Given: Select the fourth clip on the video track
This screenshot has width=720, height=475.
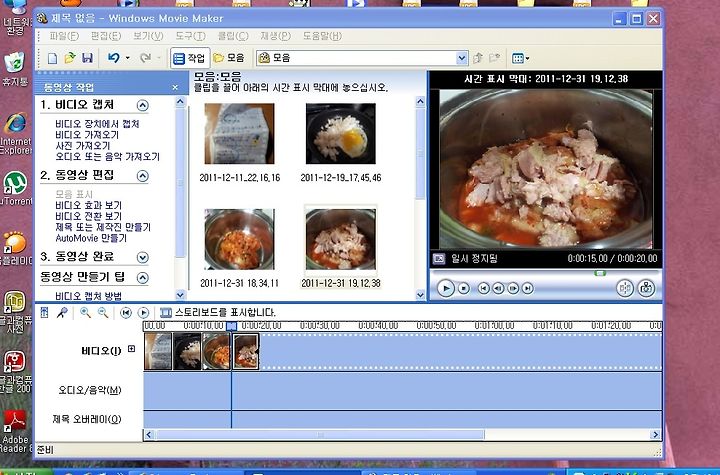Looking at the screenshot, I should (246, 351).
